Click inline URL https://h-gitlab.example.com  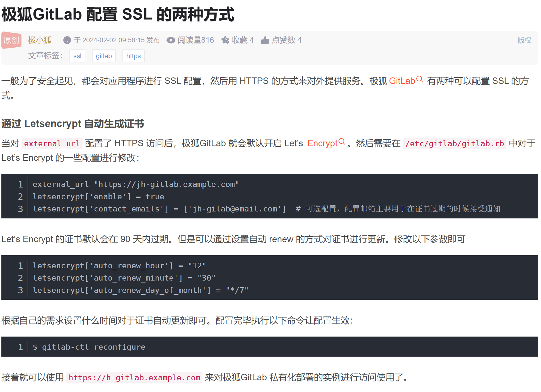tap(134, 378)
